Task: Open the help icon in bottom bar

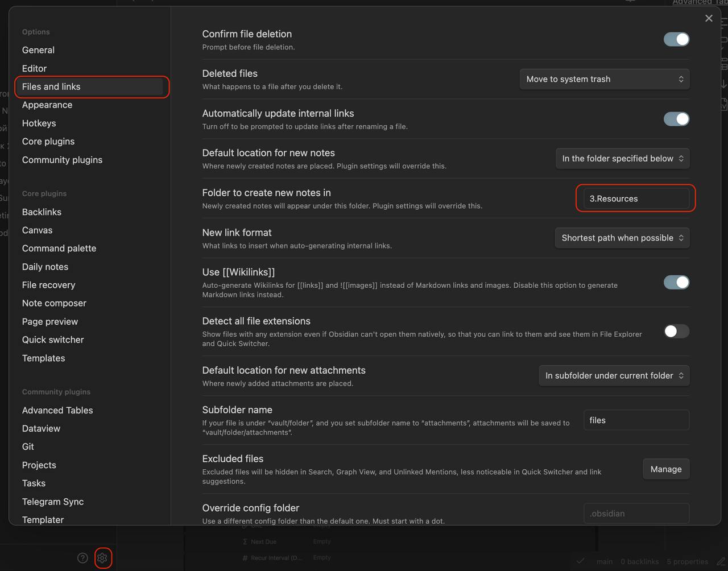Action: 82,558
